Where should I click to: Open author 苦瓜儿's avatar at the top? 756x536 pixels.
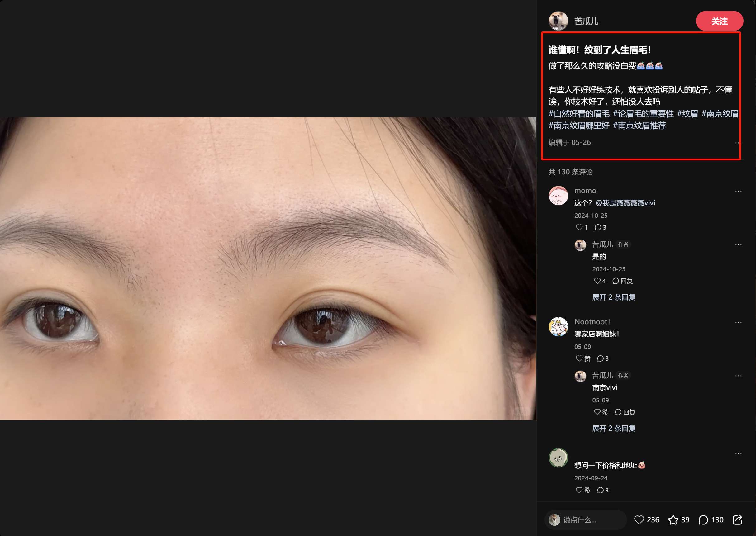point(558,21)
